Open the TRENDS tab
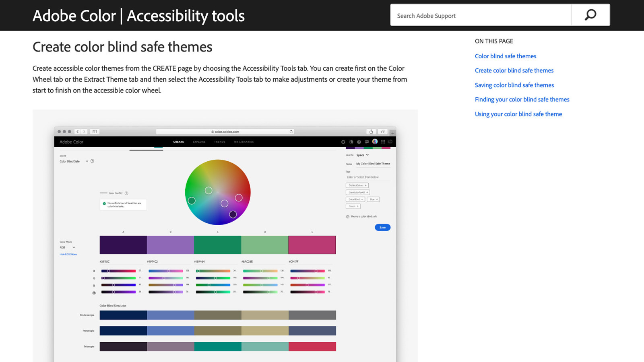 220,142
